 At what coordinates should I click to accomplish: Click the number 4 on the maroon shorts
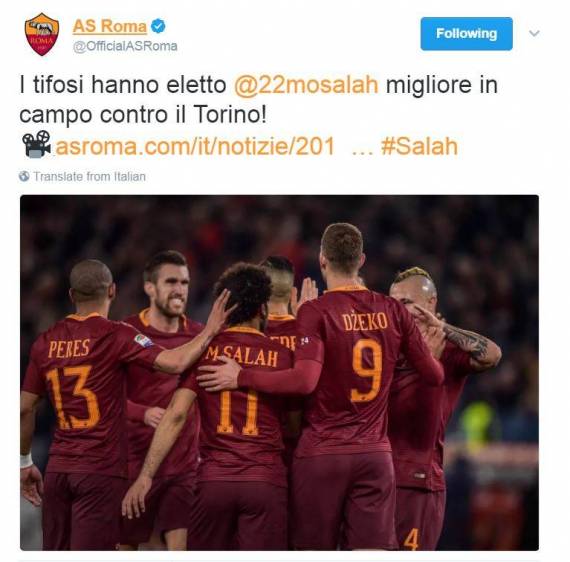[411, 539]
